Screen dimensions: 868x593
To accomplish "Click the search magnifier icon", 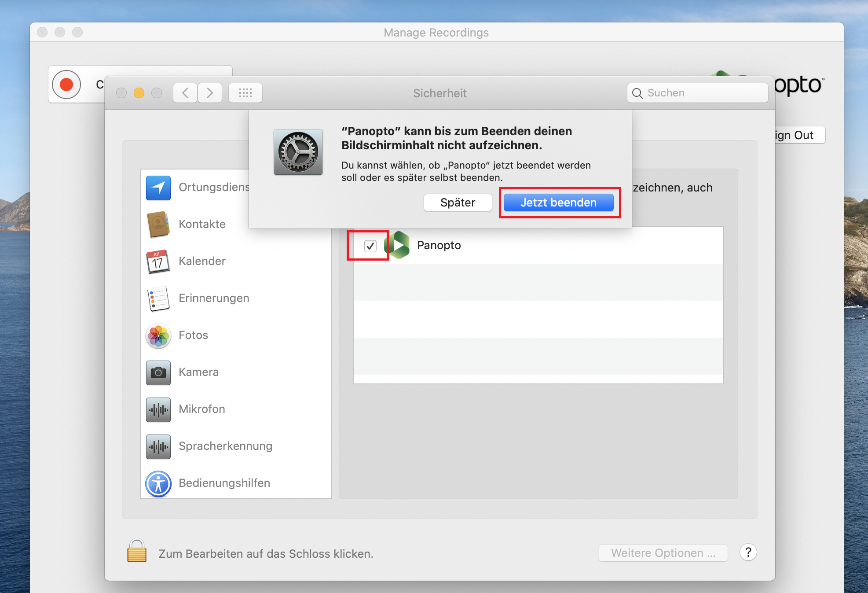I will point(637,93).
